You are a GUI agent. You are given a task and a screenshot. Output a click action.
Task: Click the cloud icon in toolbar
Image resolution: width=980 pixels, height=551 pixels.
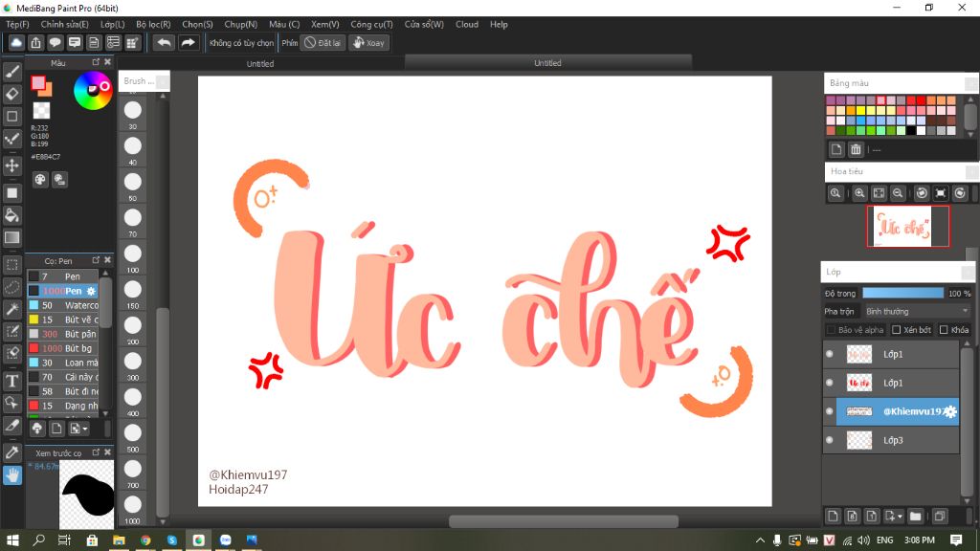click(x=16, y=42)
